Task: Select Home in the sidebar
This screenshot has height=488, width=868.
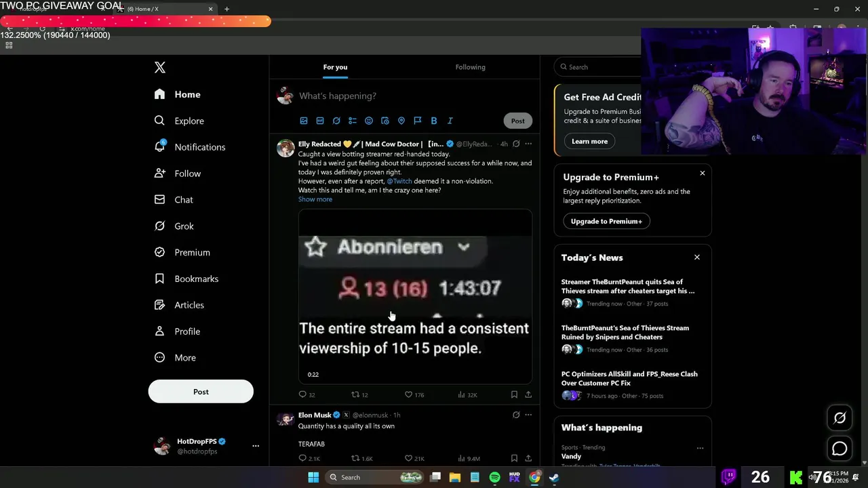Action: 177,94
